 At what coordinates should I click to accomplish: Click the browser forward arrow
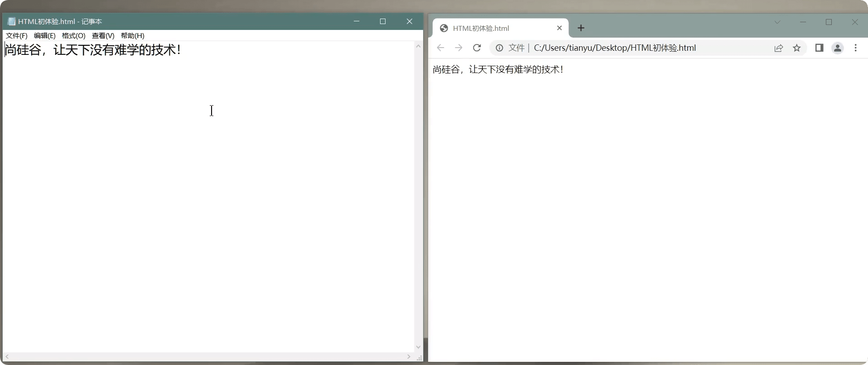click(x=458, y=48)
